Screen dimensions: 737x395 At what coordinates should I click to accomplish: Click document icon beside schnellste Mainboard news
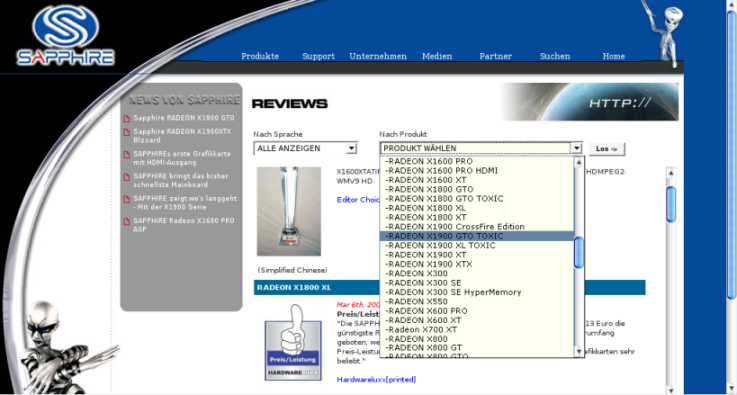pos(126,177)
